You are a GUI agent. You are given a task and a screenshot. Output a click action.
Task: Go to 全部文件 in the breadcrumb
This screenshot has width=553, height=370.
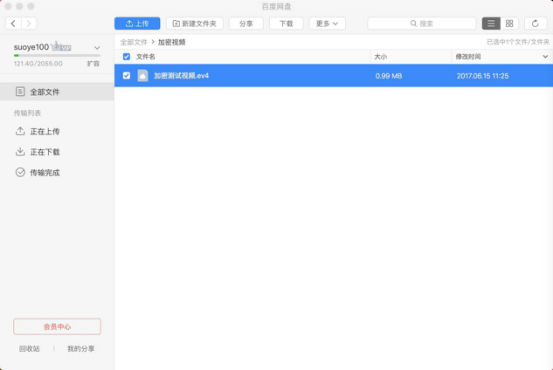point(134,42)
